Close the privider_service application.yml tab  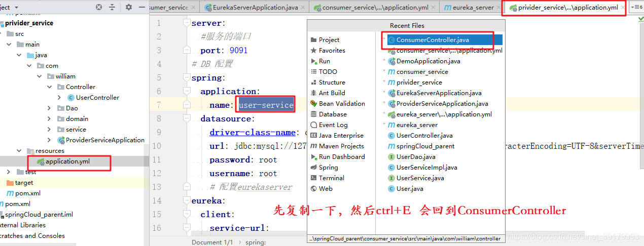[622, 8]
